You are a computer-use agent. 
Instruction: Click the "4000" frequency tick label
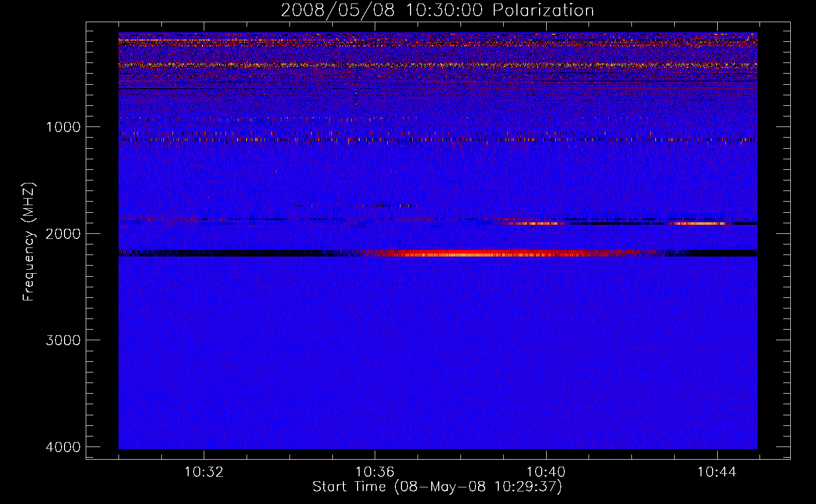click(63, 447)
